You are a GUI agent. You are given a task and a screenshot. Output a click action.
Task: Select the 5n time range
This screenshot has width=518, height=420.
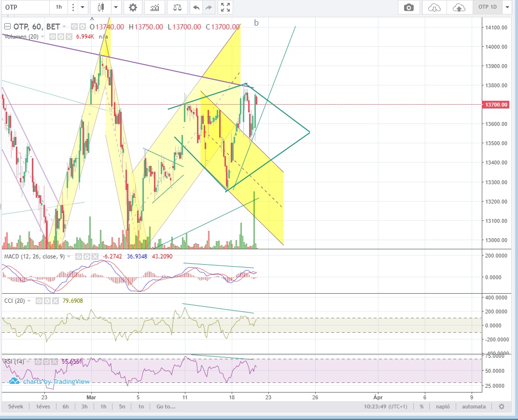point(122,406)
